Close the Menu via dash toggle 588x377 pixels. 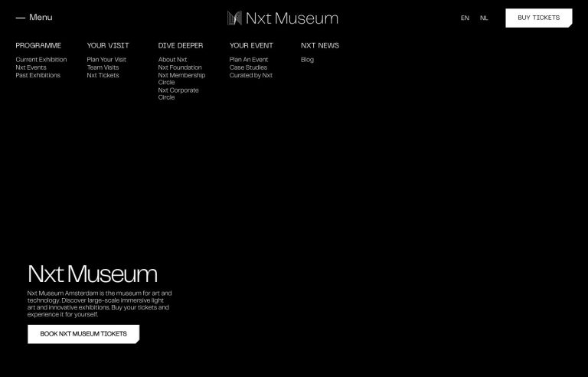[21, 18]
